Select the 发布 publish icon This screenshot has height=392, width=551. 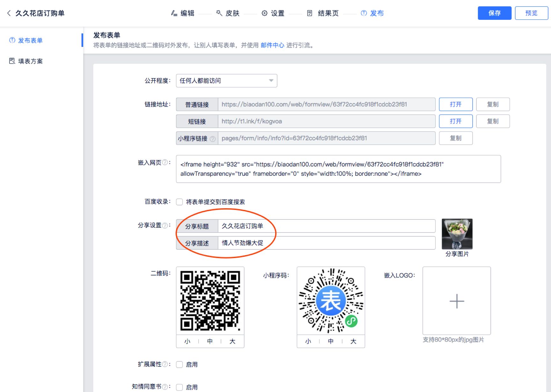(364, 13)
